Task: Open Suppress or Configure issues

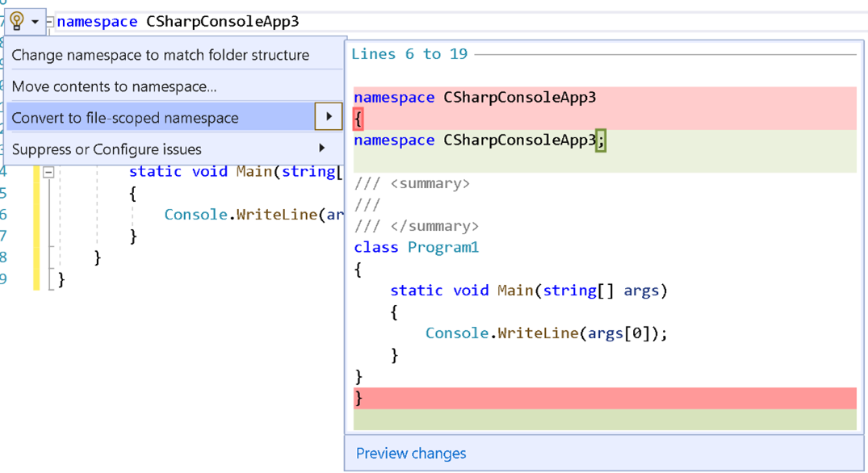Action: point(174,149)
